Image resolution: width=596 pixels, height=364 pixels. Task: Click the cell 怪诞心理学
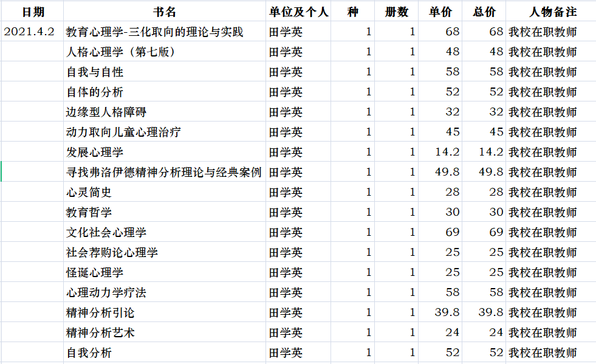(x=165, y=272)
